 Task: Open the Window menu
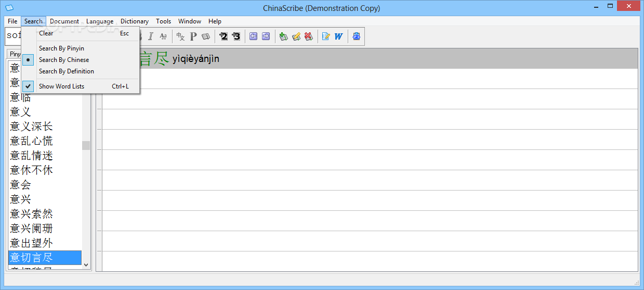[x=190, y=21]
